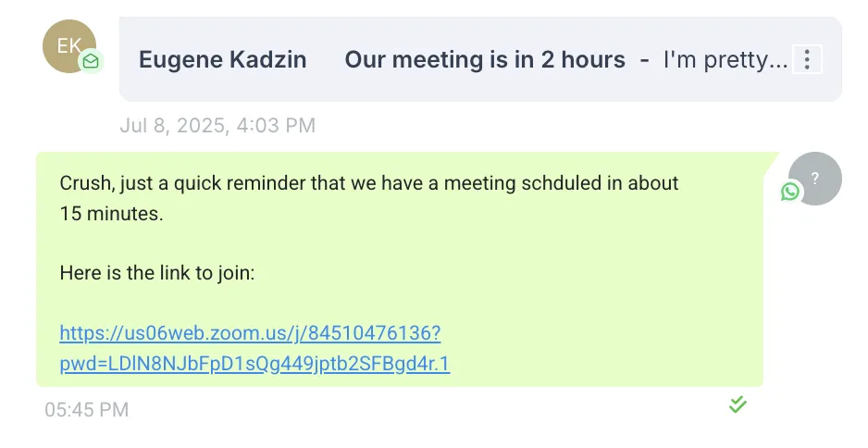Select the green WhatsApp message bubble
Viewport: 868px width, 448px height.
point(400,269)
